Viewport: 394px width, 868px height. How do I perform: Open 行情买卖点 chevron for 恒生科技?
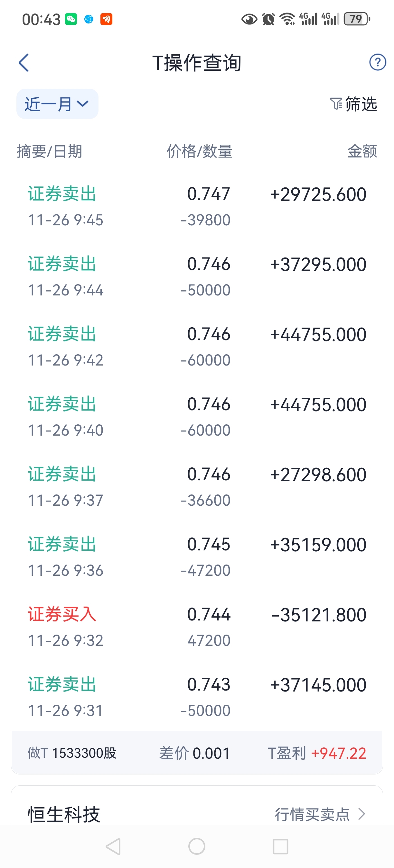[361, 814]
